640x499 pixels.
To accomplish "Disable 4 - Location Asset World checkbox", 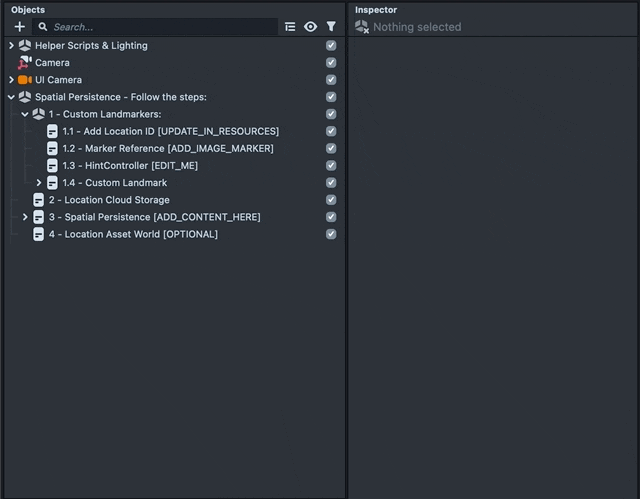I will [x=331, y=234].
